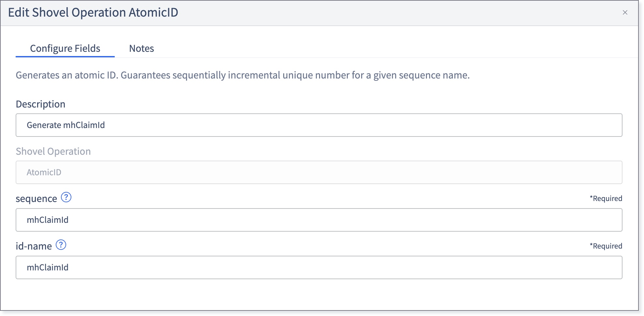Click the id-name label text
The height and width of the screenshot is (316, 644).
[34, 246]
